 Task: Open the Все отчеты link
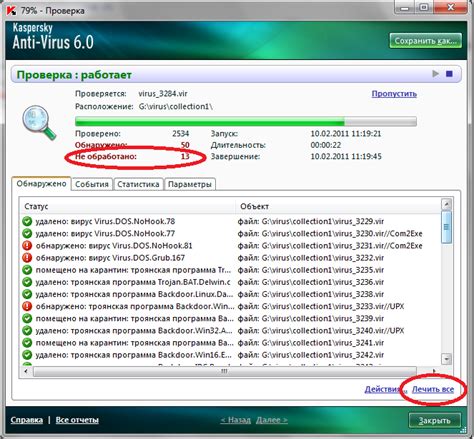77,420
